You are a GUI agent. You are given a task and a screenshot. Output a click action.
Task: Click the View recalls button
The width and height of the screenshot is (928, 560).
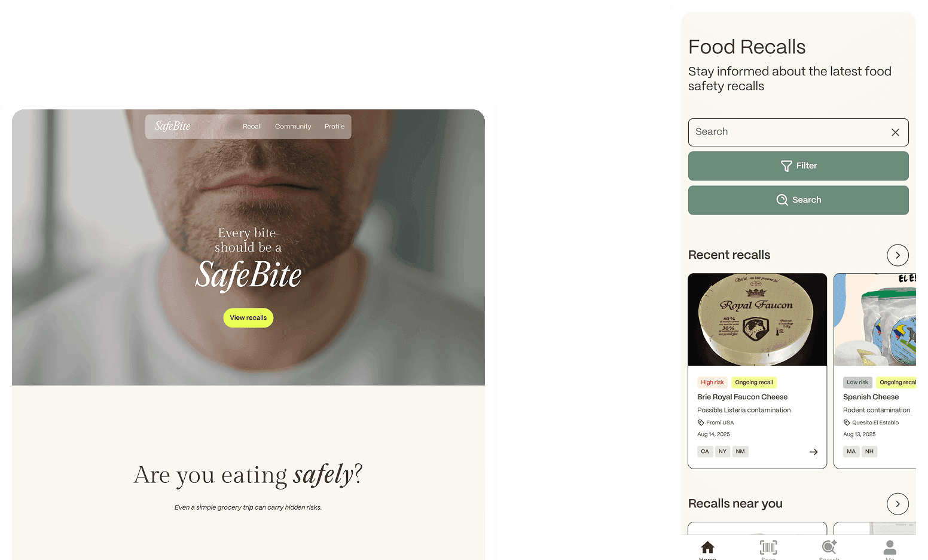click(248, 318)
